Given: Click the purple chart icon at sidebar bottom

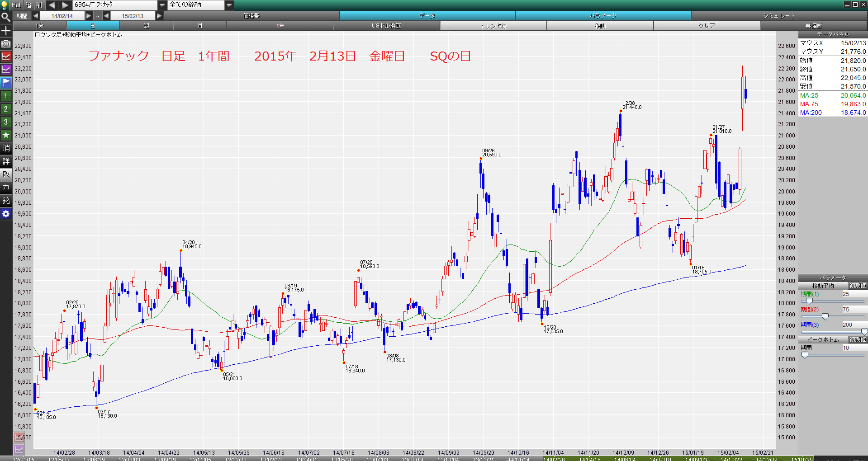Looking at the screenshot, I should pos(19,449).
